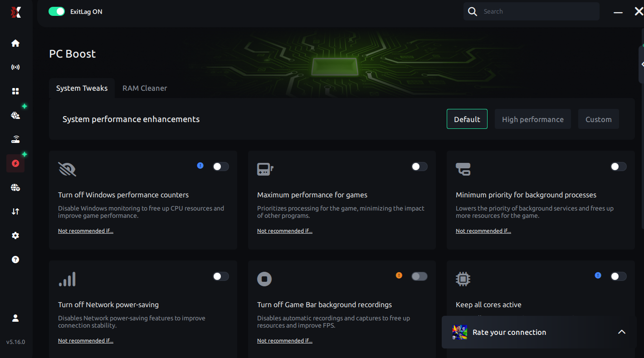Image resolution: width=644 pixels, height=358 pixels.
Task: Click the ExitLag logo
Action: point(16,12)
